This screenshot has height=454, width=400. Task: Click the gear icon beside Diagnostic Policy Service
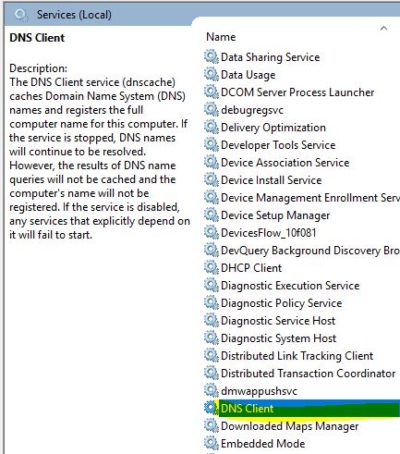click(211, 302)
